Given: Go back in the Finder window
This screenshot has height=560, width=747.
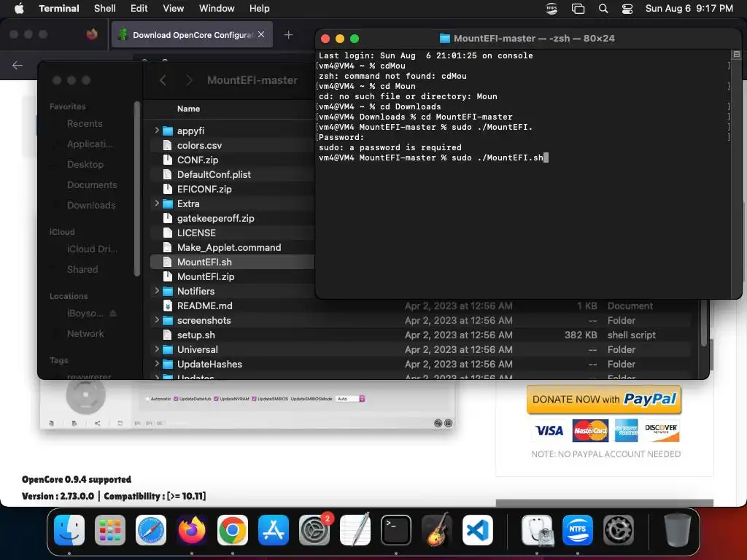Looking at the screenshot, I should pos(163,80).
